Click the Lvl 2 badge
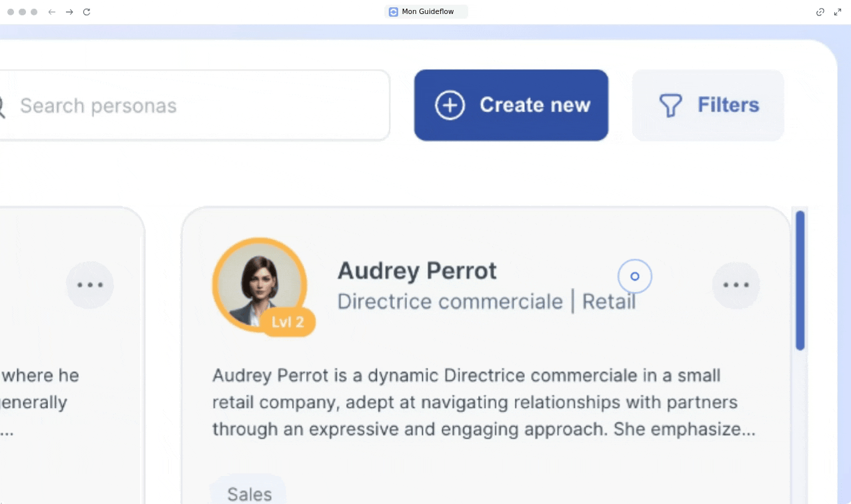This screenshot has width=851, height=504. coord(288,323)
